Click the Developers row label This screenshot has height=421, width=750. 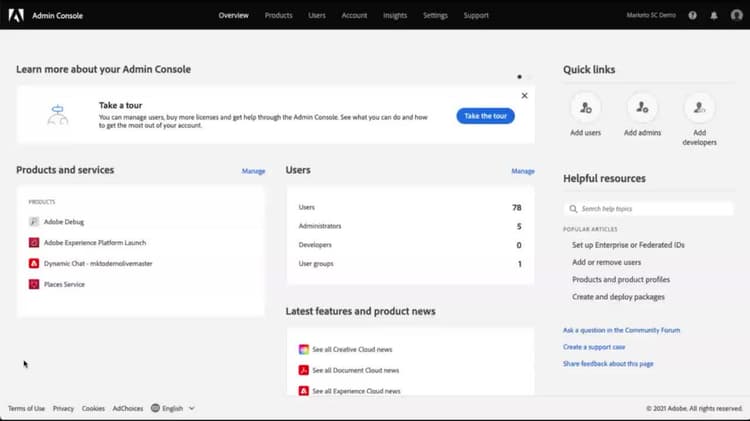(x=315, y=244)
